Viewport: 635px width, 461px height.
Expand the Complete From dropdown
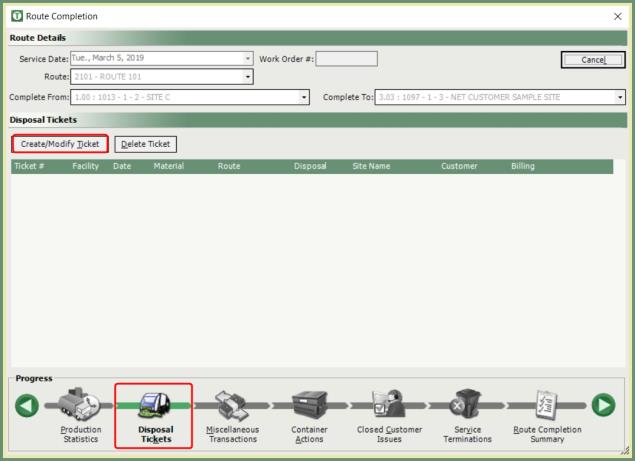point(304,97)
